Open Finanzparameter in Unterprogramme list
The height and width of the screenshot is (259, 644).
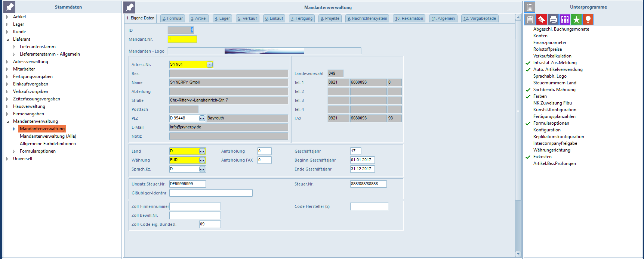tap(549, 43)
